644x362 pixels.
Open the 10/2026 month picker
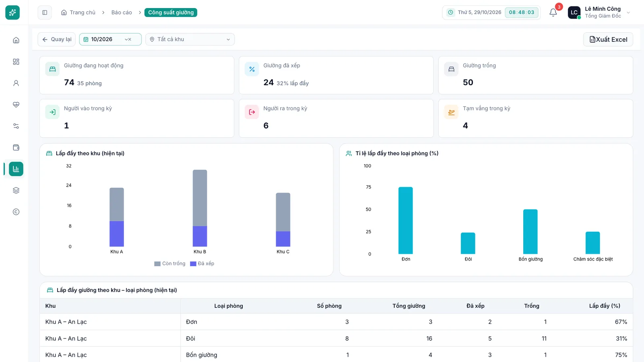point(110,39)
